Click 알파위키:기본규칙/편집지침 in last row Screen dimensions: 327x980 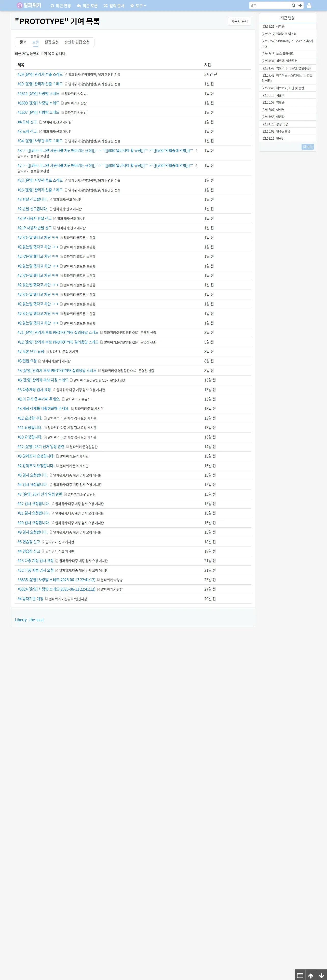(x=68, y=599)
